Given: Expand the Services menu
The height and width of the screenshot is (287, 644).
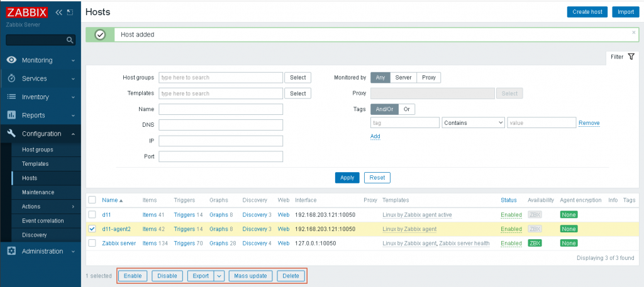Looking at the screenshot, I should 73,79.
